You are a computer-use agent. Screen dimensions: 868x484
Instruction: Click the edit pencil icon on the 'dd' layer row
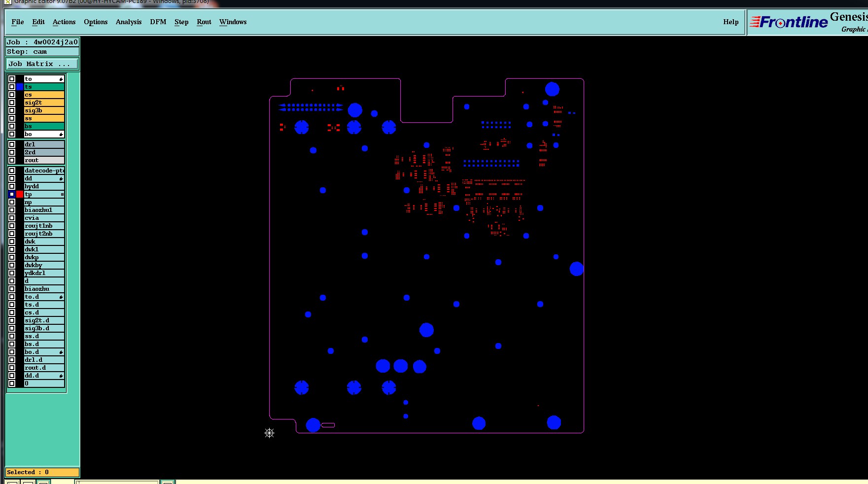[x=61, y=178]
